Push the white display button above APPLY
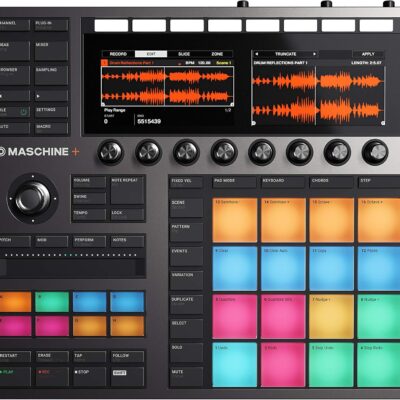 (x=376, y=25)
